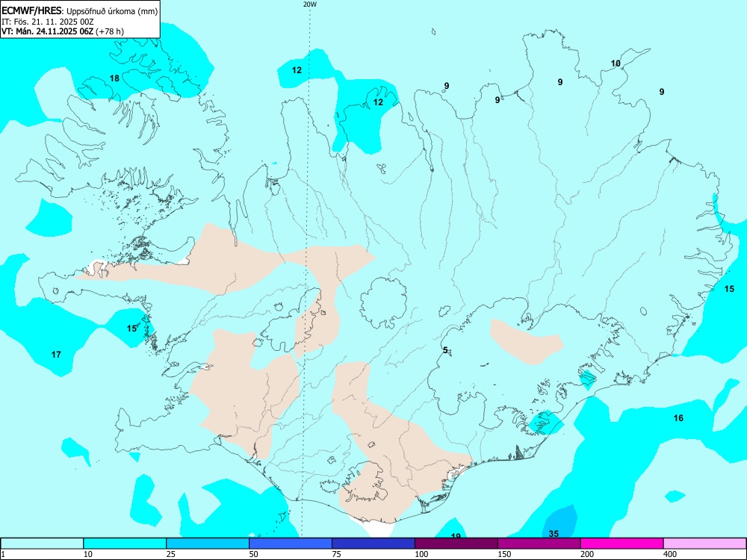Screen dimensions: 747x560
Task: Click the value 5 on the central glacier
Action: click(445, 350)
